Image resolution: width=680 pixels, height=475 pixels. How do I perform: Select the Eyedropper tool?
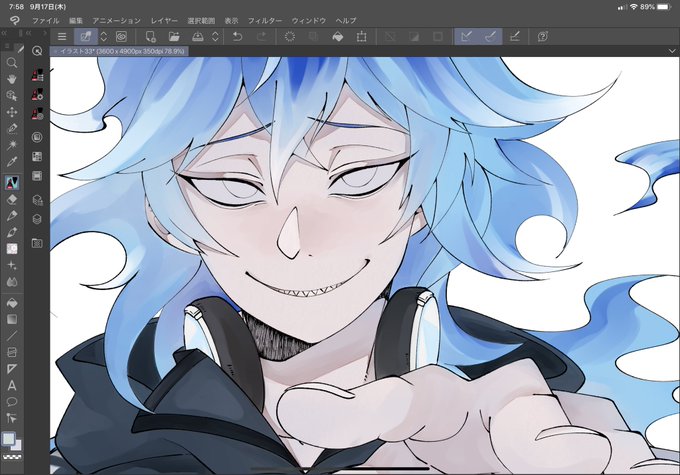tap(12, 161)
